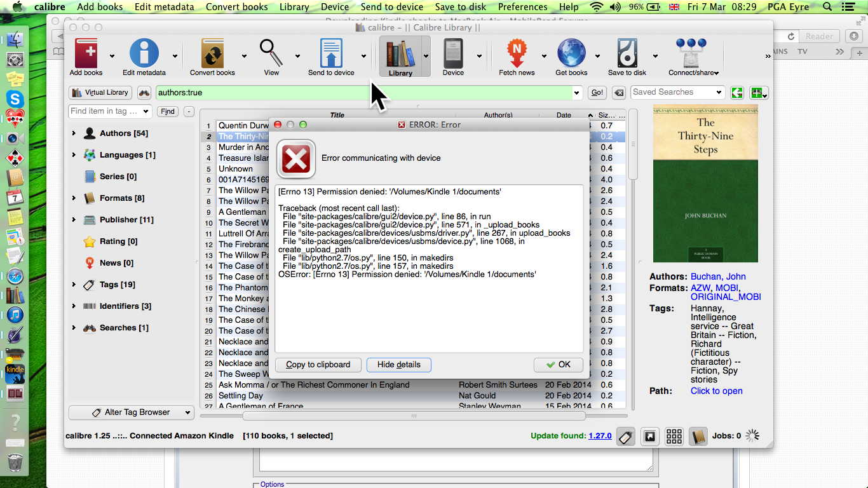Click the green arrow copy-search icon
The image size is (868, 488).
tap(737, 93)
